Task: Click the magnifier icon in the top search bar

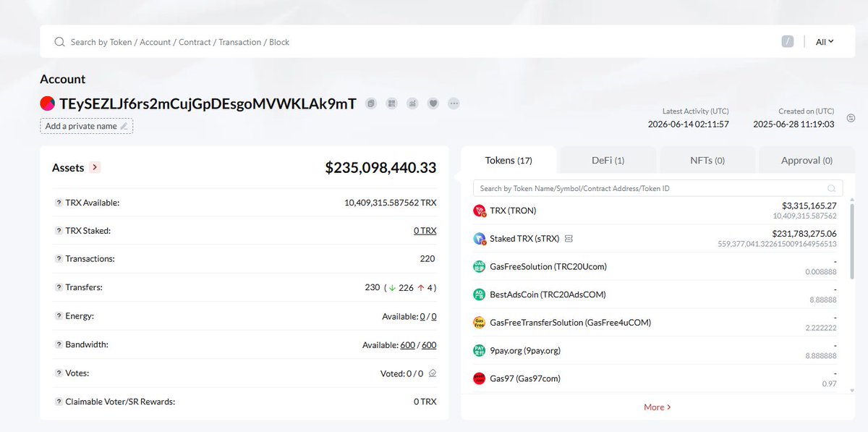Action: (x=60, y=42)
